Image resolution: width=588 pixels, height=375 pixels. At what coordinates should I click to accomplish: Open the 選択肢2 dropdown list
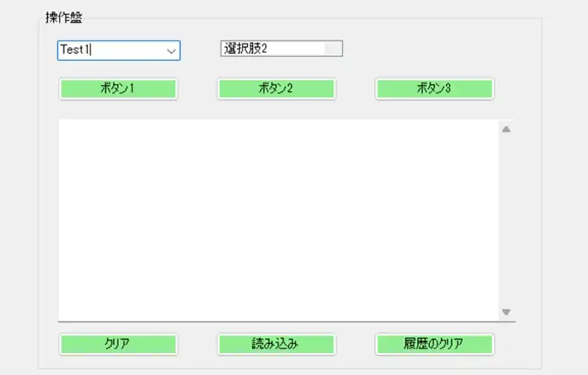pyautogui.click(x=282, y=49)
